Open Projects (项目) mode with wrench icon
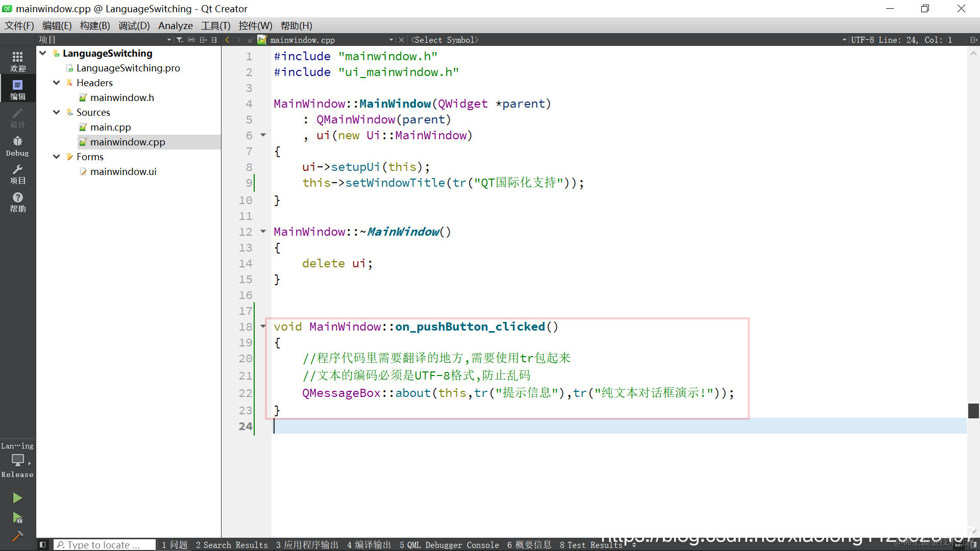Image resolution: width=980 pixels, height=551 pixels. point(17,174)
